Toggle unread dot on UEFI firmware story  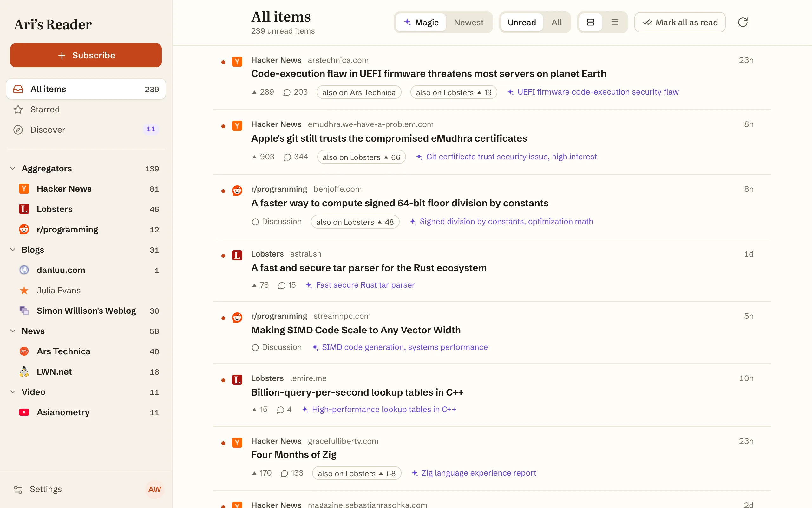(x=223, y=62)
